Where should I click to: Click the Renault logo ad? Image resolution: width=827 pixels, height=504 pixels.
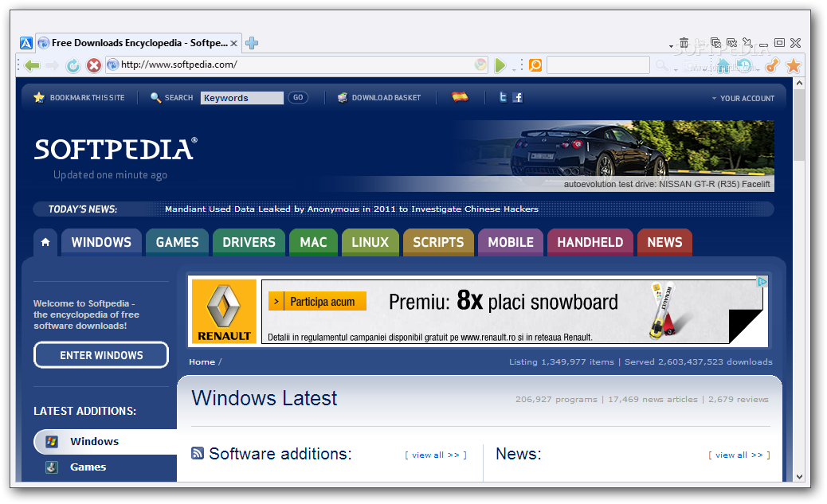coord(224,311)
